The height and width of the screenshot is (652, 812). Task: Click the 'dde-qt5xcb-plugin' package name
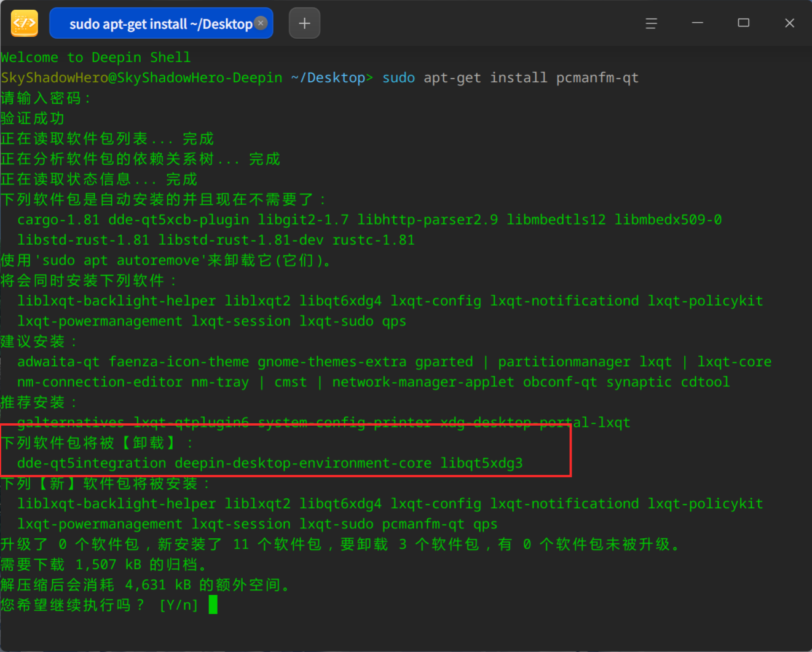click(179, 220)
